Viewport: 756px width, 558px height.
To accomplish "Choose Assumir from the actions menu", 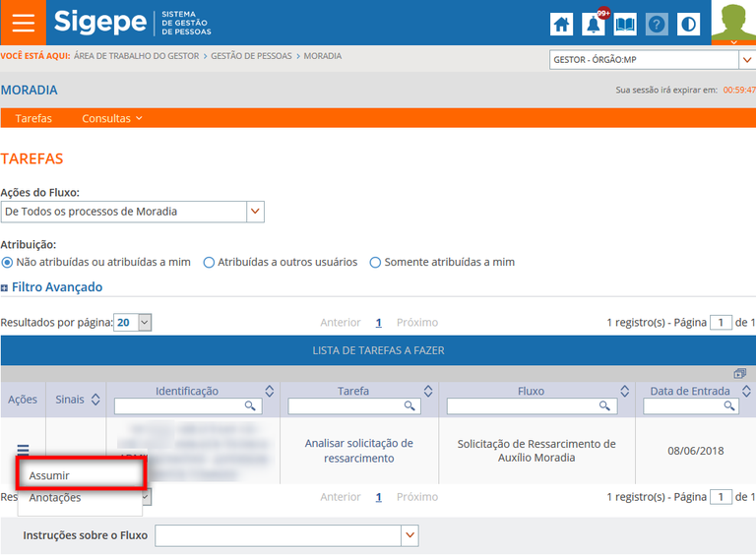I will tap(49, 475).
